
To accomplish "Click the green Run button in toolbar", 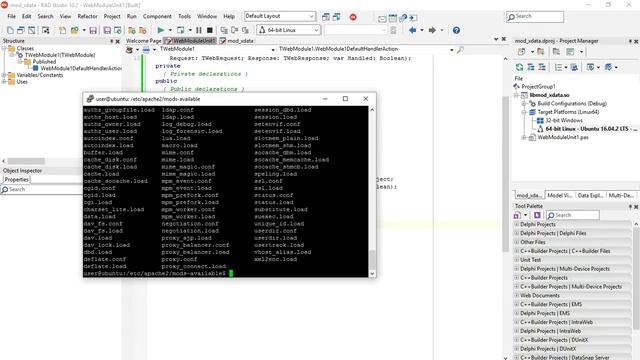I will (161, 30).
